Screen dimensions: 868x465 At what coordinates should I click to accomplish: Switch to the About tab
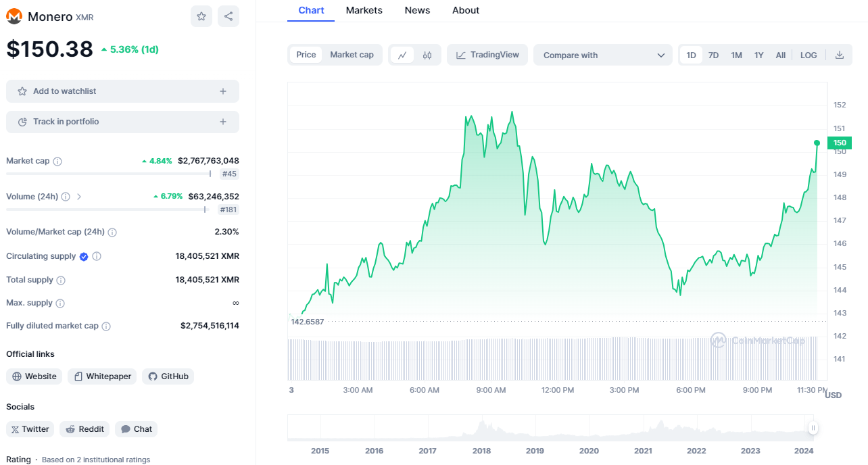click(x=466, y=10)
